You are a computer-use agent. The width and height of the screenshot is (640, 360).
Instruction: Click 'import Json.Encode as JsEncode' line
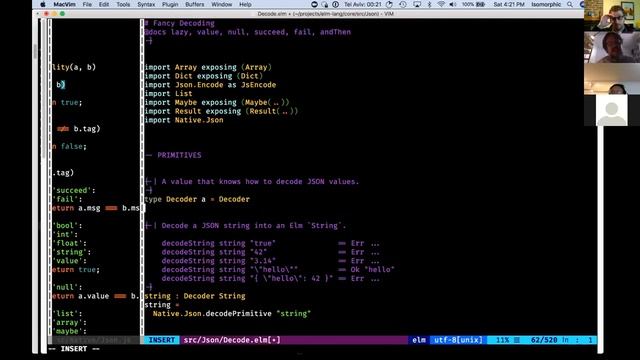210,85
